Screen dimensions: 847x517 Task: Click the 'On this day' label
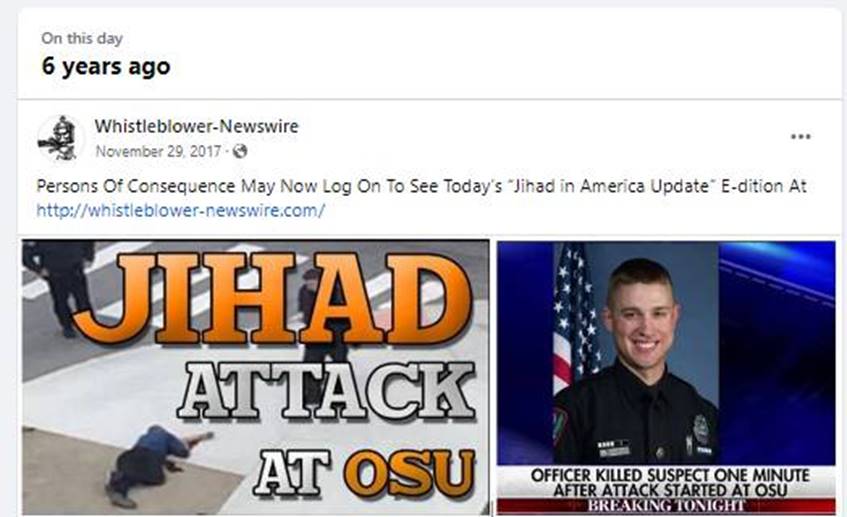[x=82, y=38]
